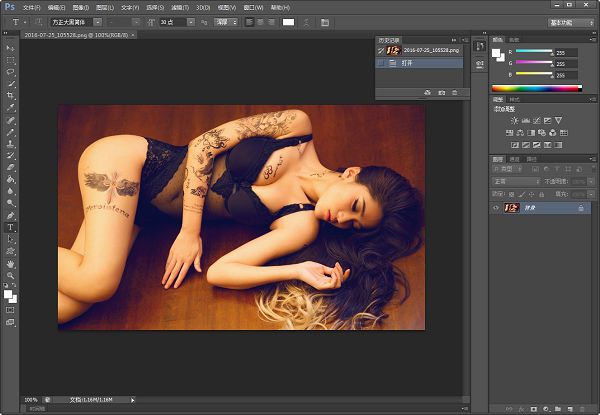
Task: Open the 编辑(E) menu
Action: (56, 8)
